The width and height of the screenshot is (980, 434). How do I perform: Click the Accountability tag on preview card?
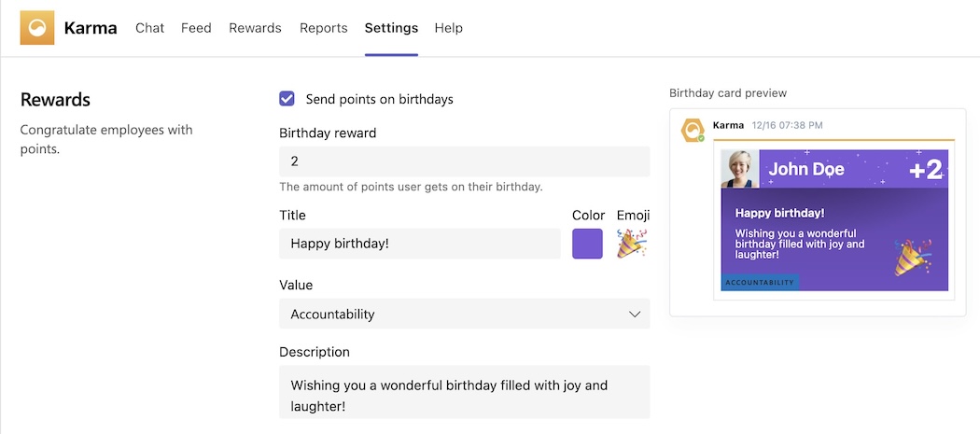[x=760, y=282]
